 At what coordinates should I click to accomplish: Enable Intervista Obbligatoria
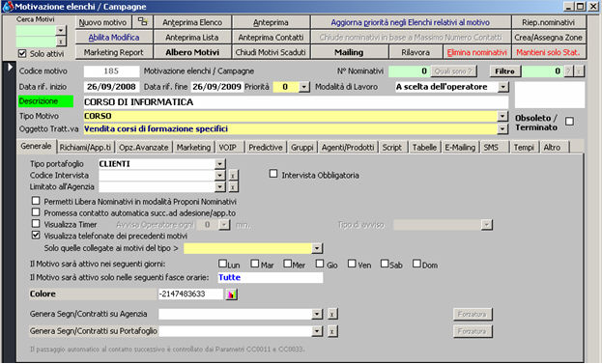click(x=273, y=174)
